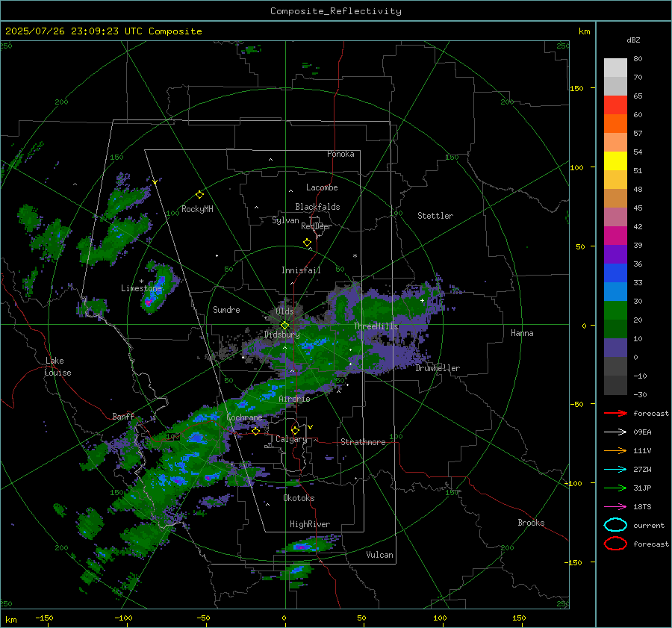Select the orange 111V arrow legend entry
This screenshot has width=672, height=628.
(615, 450)
